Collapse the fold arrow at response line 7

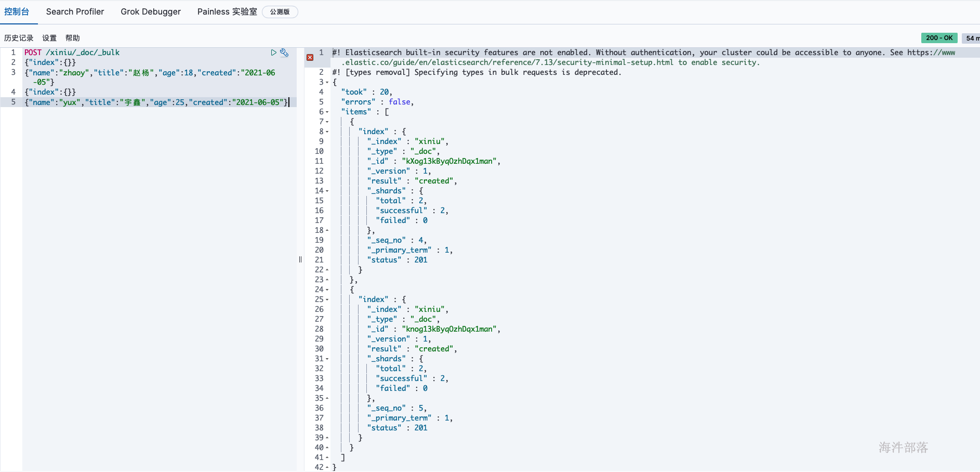pos(327,122)
